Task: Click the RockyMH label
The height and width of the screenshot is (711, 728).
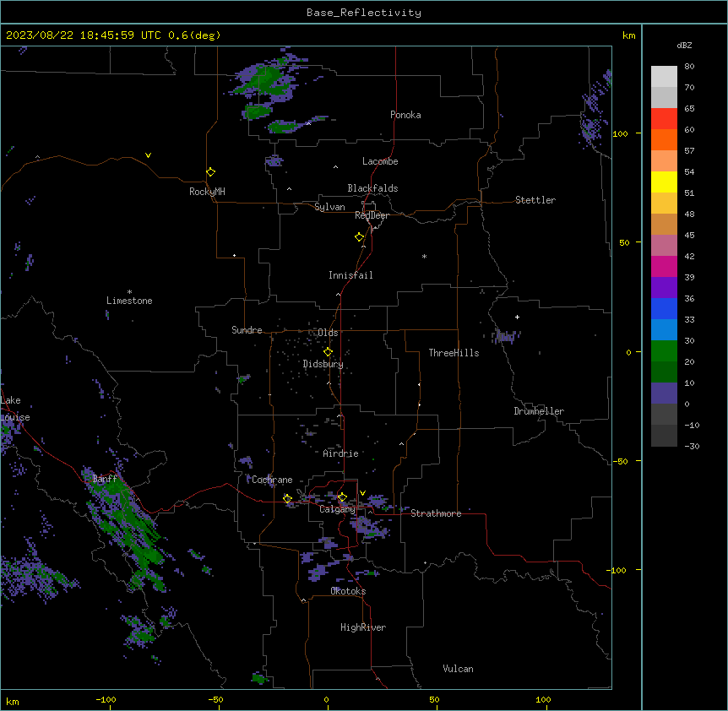Action: click(x=207, y=192)
